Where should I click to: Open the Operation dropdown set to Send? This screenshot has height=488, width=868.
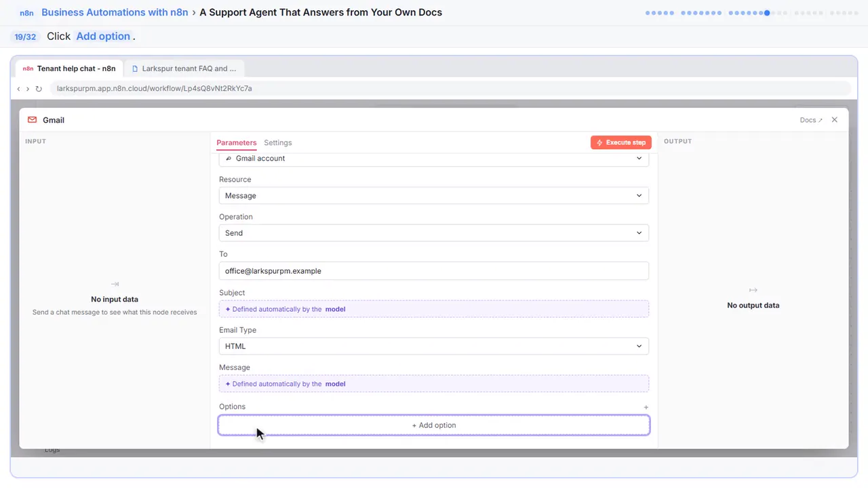tap(434, 233)
